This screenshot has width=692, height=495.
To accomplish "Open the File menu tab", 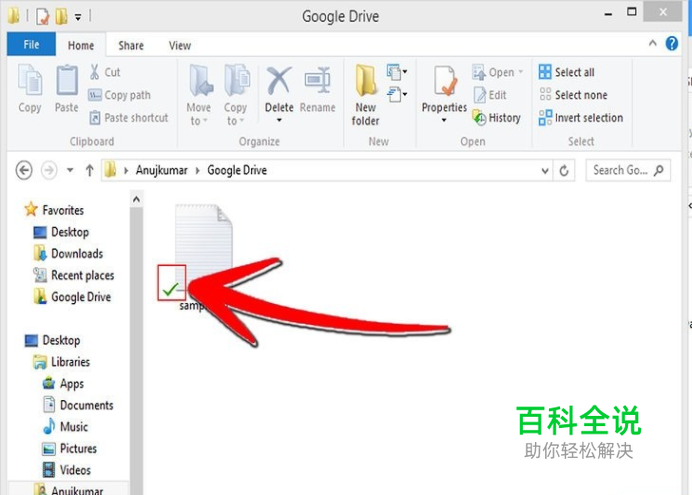I will click(x=31, y=44).
